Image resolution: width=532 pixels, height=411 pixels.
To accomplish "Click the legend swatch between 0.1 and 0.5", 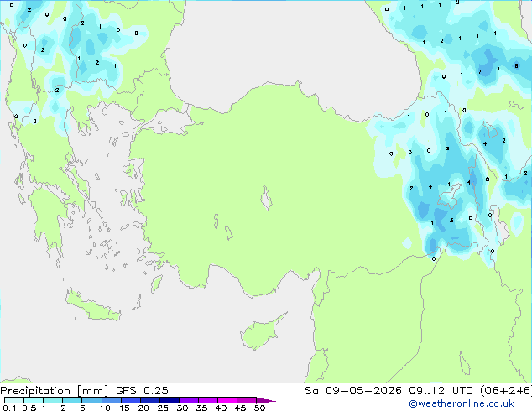I will click(x=14, y=400).
